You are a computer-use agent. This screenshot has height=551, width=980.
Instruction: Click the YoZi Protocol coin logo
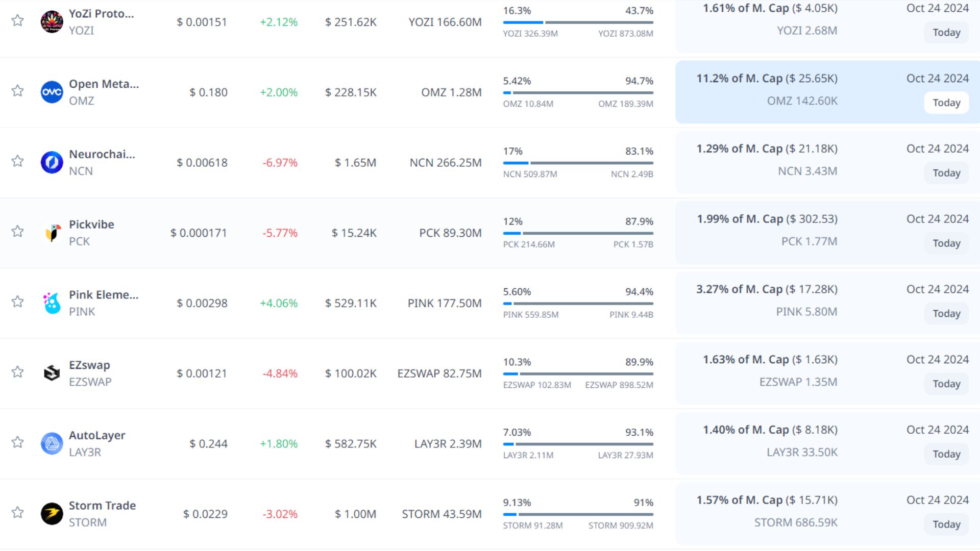point(52,21)
